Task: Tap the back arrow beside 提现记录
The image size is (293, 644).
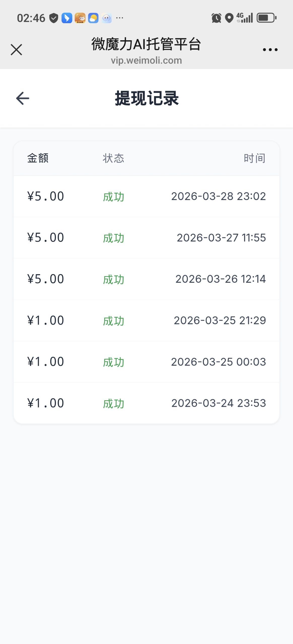Action: point(23,98)
